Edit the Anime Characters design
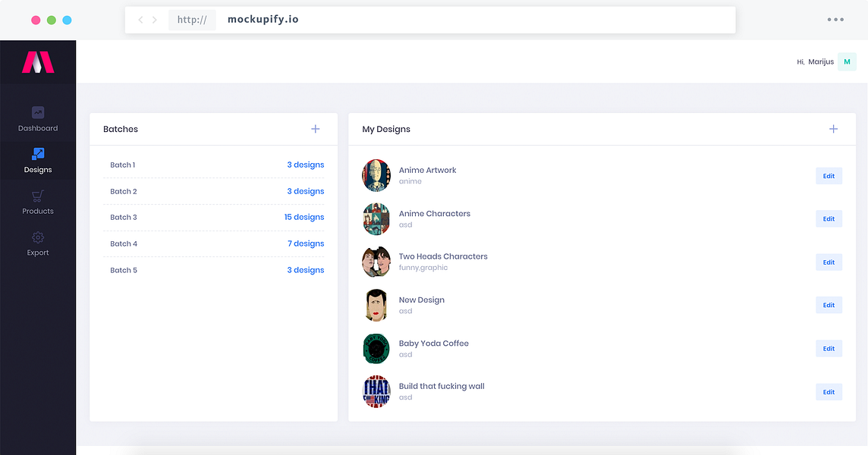The width and height of the screenshot is (868, 455). point(829,218)
